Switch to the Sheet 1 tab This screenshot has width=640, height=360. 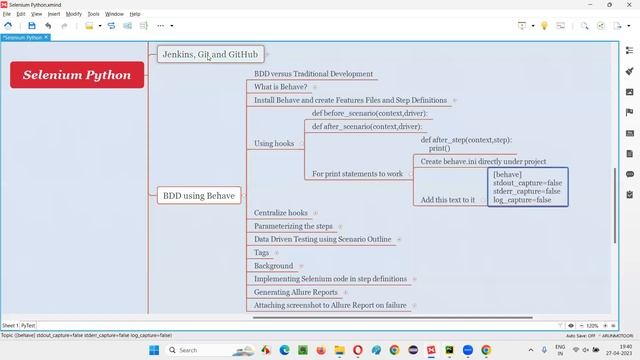pyautogui.click(x=10, y=325)
